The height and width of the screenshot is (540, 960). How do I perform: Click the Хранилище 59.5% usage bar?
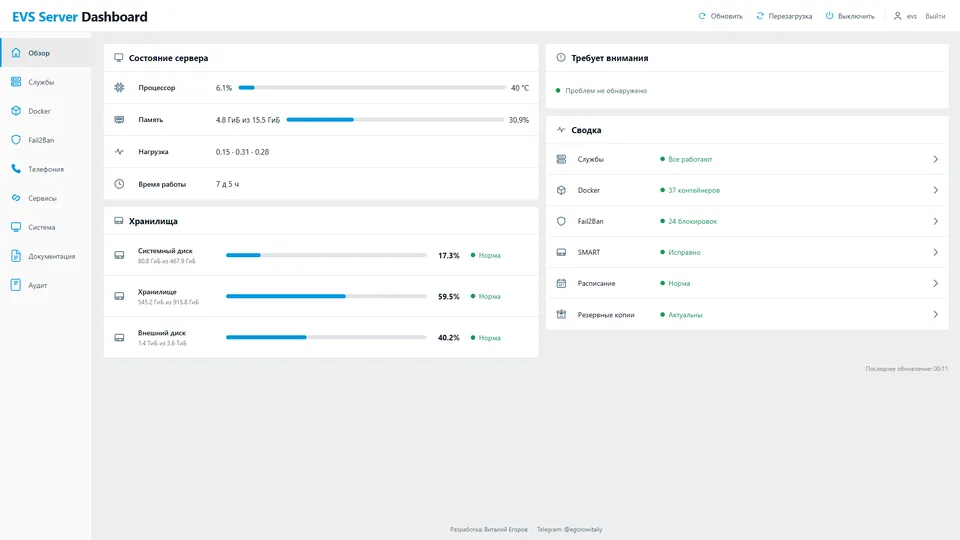[x=326, y=296]
